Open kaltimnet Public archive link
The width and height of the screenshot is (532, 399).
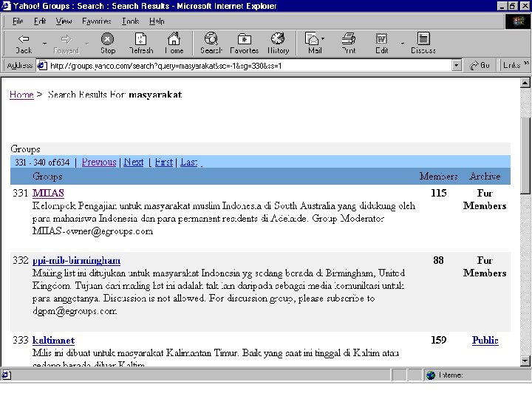[485, 341]
